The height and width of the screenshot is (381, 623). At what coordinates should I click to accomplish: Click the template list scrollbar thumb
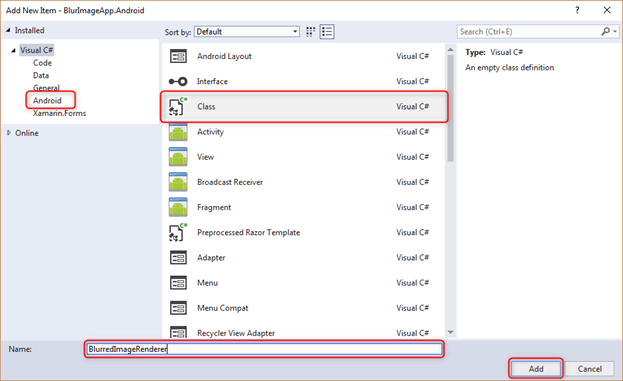click(x=450, y=108)
